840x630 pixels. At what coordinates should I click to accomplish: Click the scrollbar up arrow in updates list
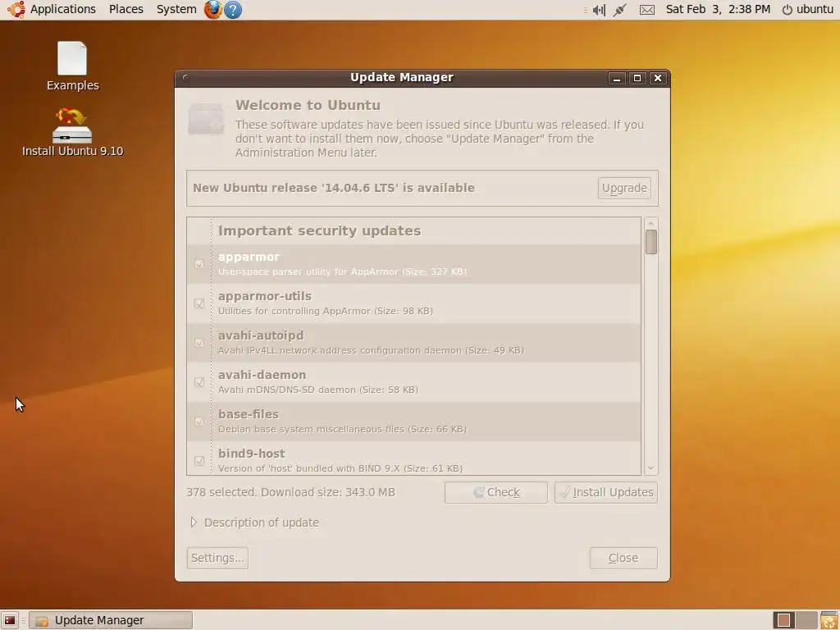pos(651,223)
